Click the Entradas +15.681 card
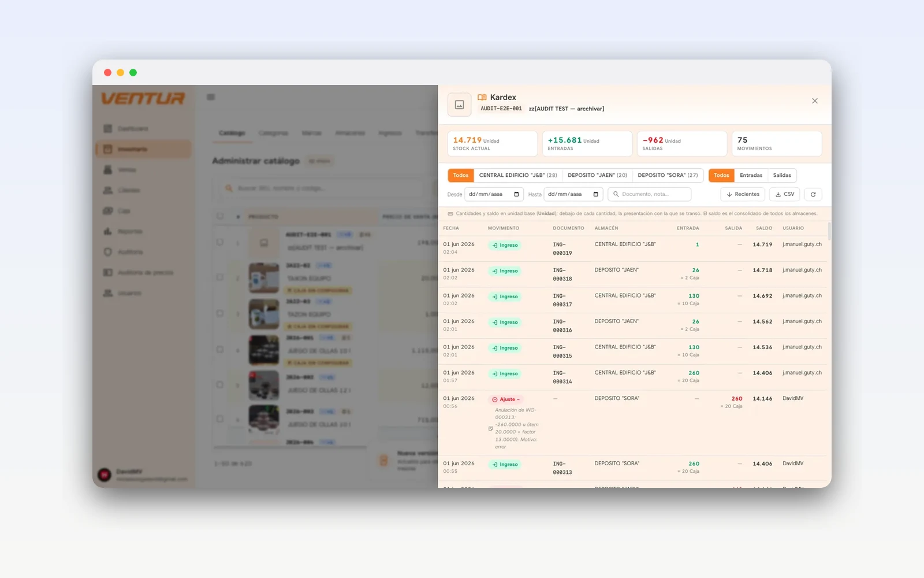 tap(587, 143)
